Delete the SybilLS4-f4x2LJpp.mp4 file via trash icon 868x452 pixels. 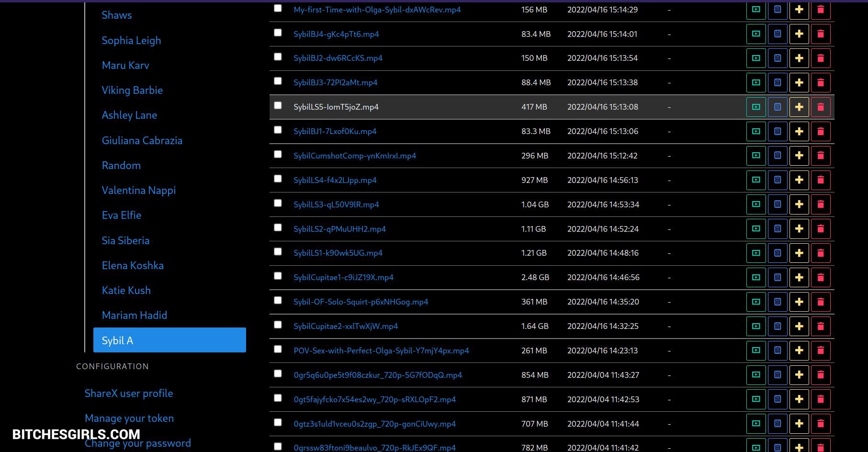pos(821,180)
